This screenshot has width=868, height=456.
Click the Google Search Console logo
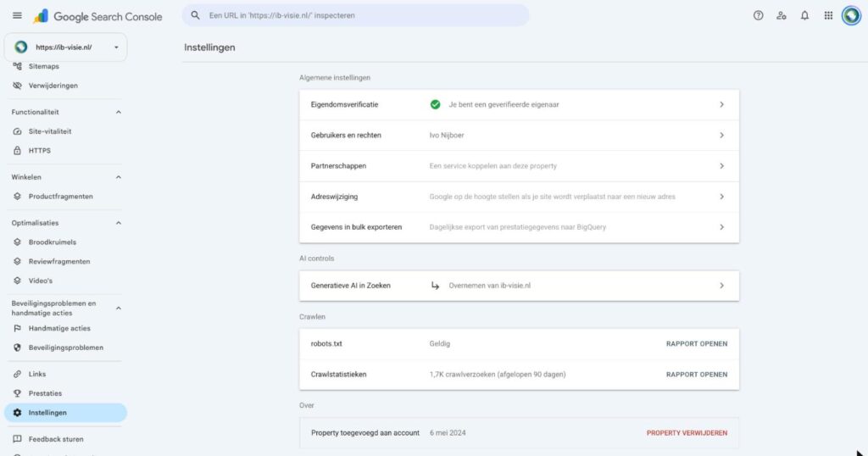tap(97, 17)
